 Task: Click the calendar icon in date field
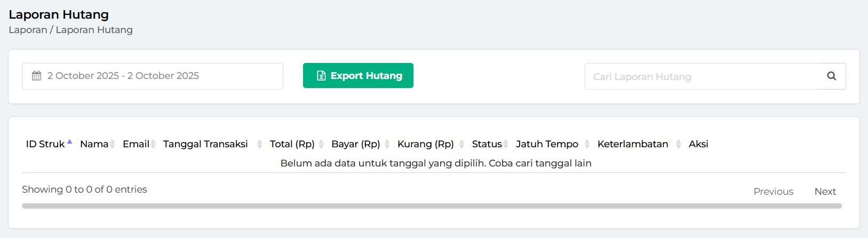[37, 76]
